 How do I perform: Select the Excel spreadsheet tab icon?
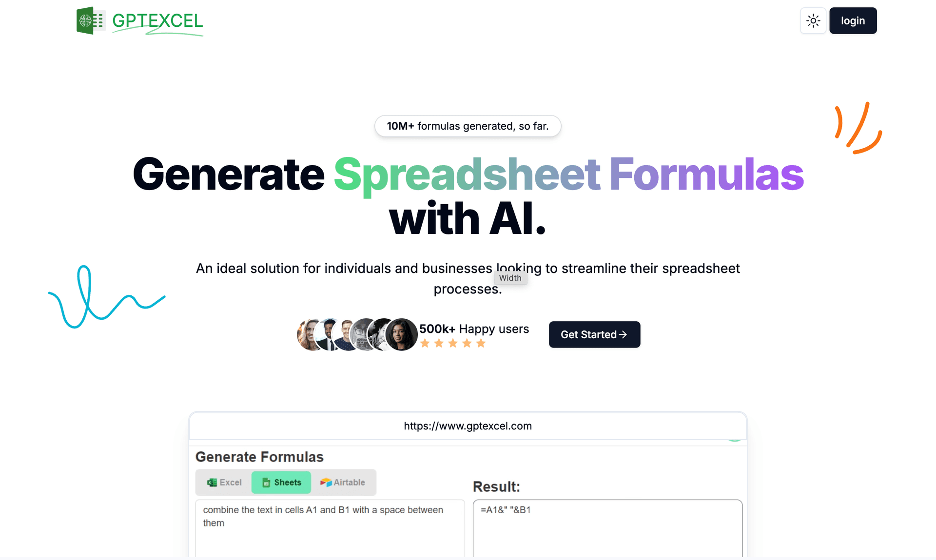coord(213,482)
